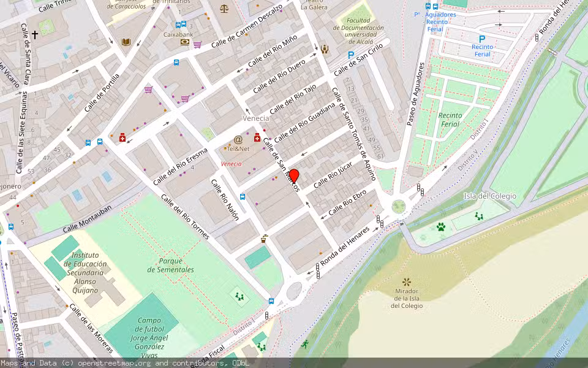The height and width of the screenshot is (368, 588).
Task: Click the running track icon near the bottom edge
Action: pos(304,344)
